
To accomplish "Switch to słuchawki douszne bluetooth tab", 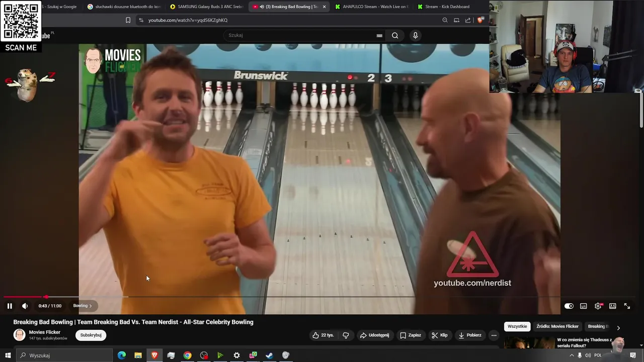I will coord(124,7).
